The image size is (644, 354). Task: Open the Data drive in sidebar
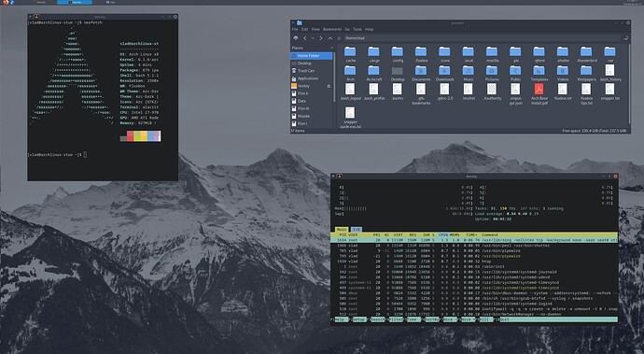click(x=312, y=101)
